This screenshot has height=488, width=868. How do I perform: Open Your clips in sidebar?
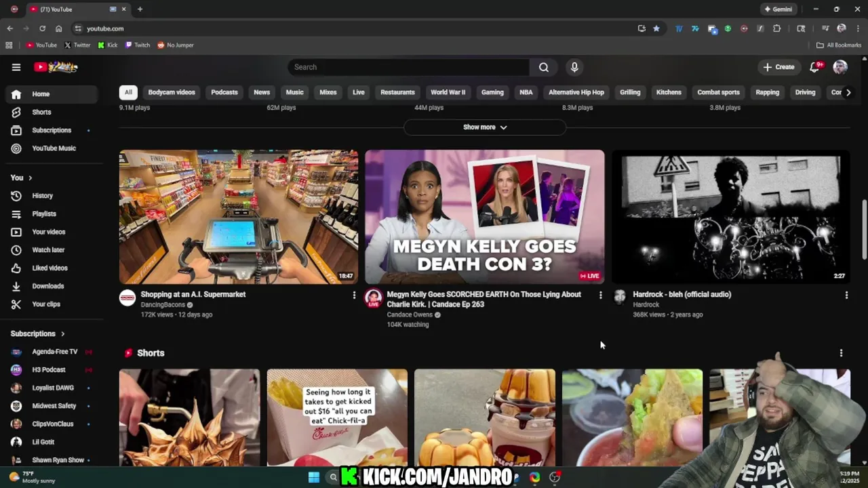(x=51, y=304)
